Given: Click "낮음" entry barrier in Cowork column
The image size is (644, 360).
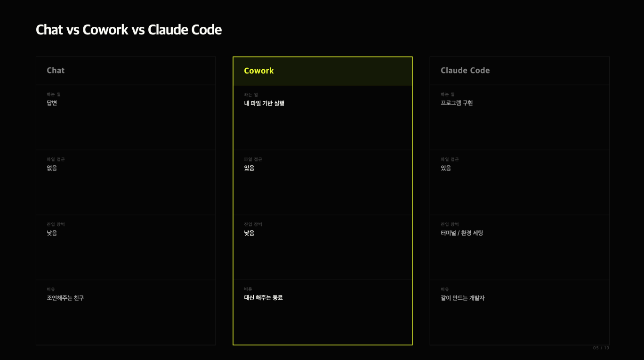Looking at the screenshot, I should pyautogui.click(x=249, y=233).
